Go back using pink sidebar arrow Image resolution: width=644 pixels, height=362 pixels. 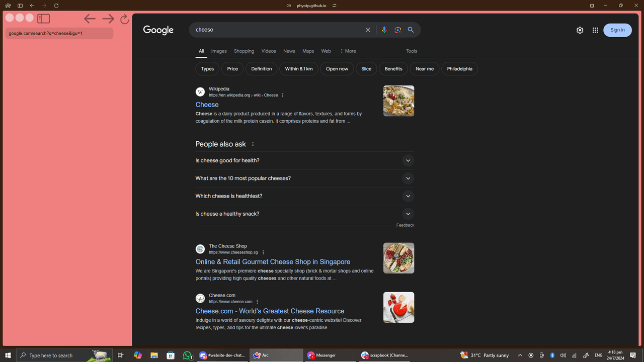click(x=90, y=19)
